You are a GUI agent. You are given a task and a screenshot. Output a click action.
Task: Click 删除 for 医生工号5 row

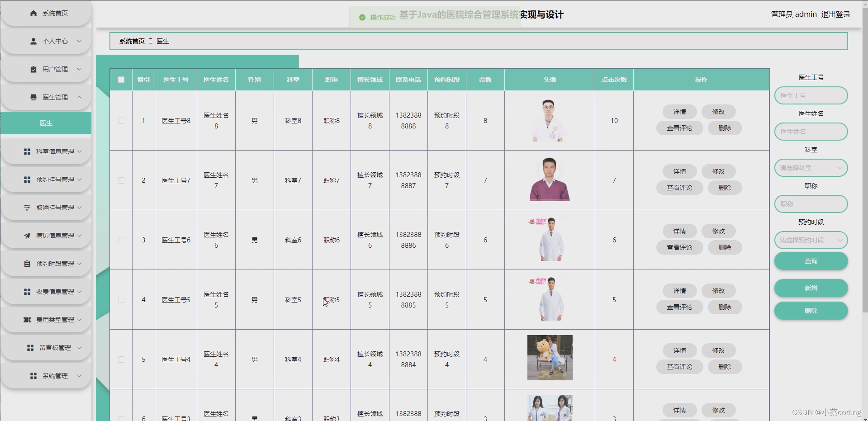pos(725,307)
